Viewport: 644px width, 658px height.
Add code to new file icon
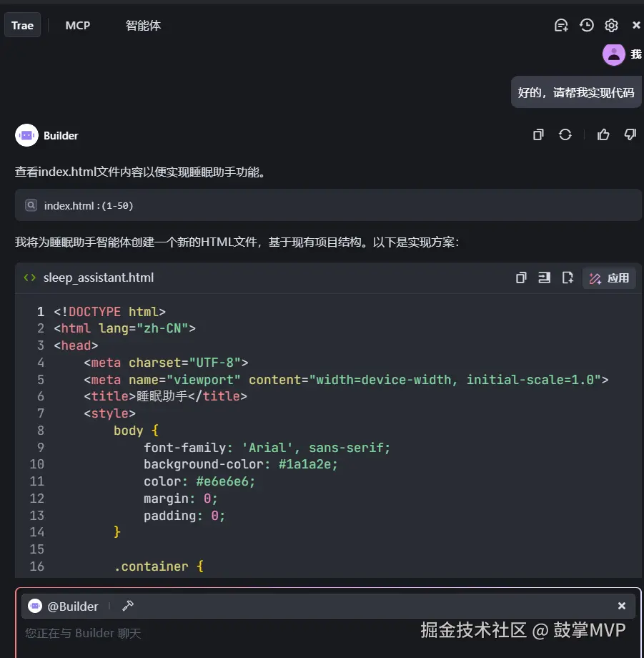tap(568, 278)
